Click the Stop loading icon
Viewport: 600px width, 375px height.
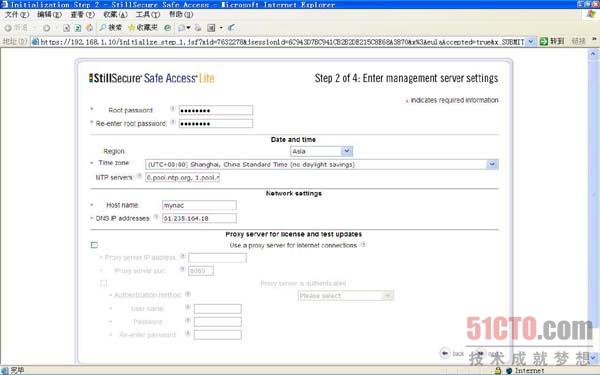point(67,28)
